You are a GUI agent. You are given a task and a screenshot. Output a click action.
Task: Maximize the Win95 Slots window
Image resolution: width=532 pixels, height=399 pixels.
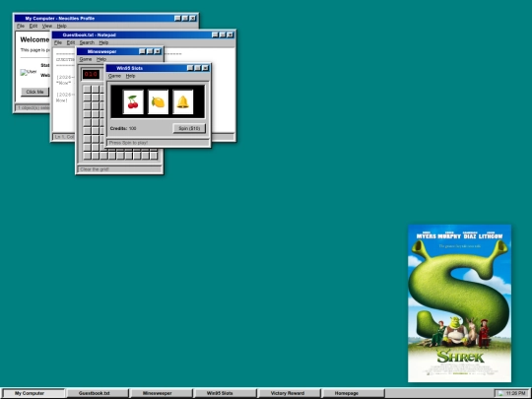pyautogui.click(x=197, y=68)
